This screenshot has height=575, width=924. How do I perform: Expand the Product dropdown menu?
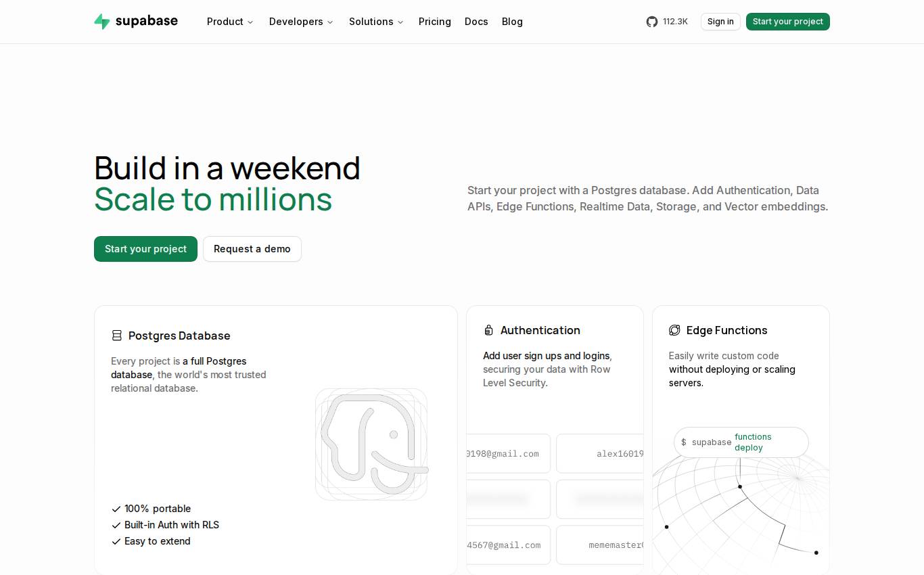230,22
